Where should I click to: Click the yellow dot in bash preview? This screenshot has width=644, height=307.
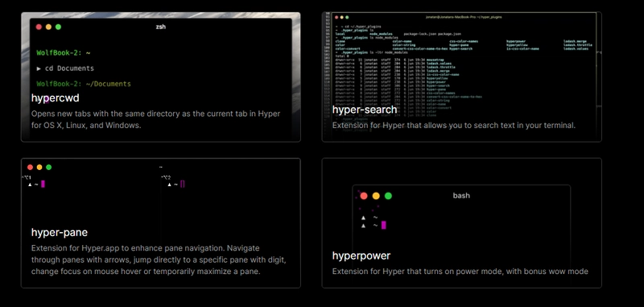tap(376, 196)
